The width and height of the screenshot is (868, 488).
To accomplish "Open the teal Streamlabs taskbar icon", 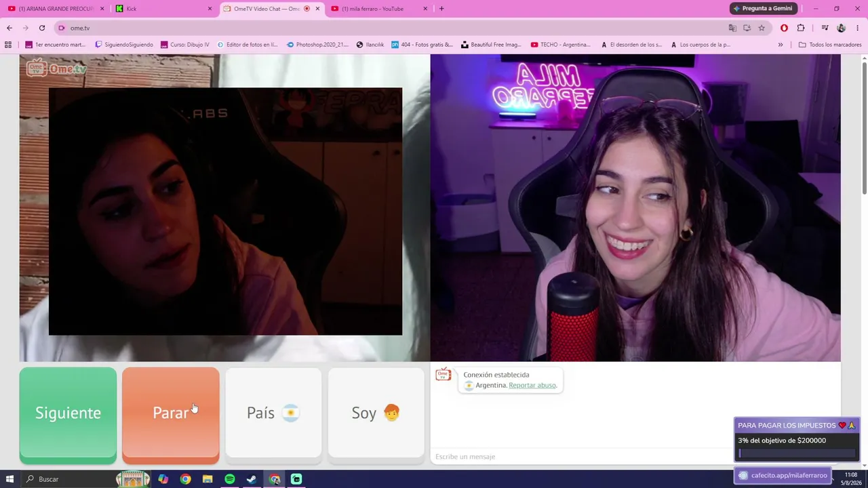I will tap(296, 479).
